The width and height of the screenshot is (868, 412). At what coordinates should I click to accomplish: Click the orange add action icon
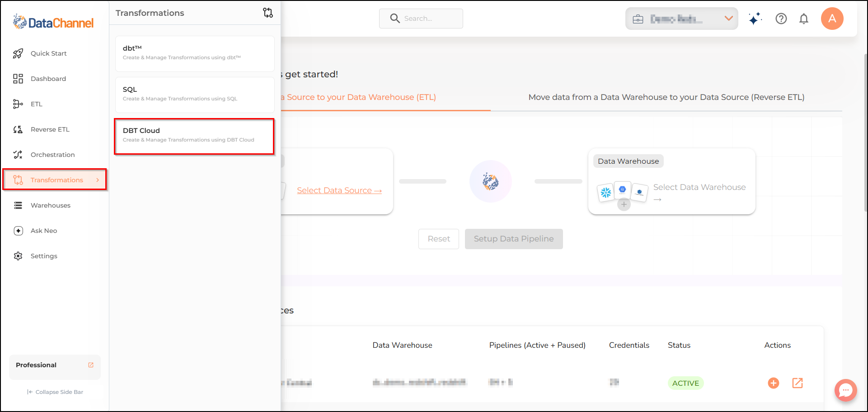click(x=774, y=383)
